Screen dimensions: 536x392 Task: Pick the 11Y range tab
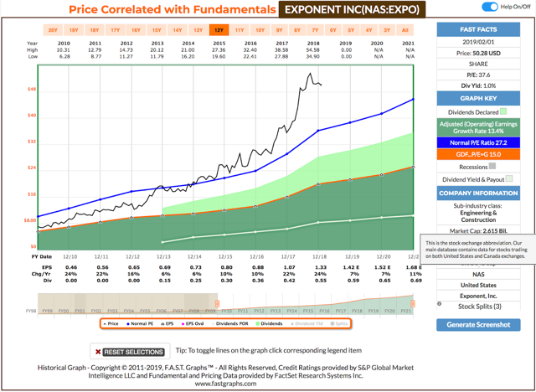pos(240,30)
